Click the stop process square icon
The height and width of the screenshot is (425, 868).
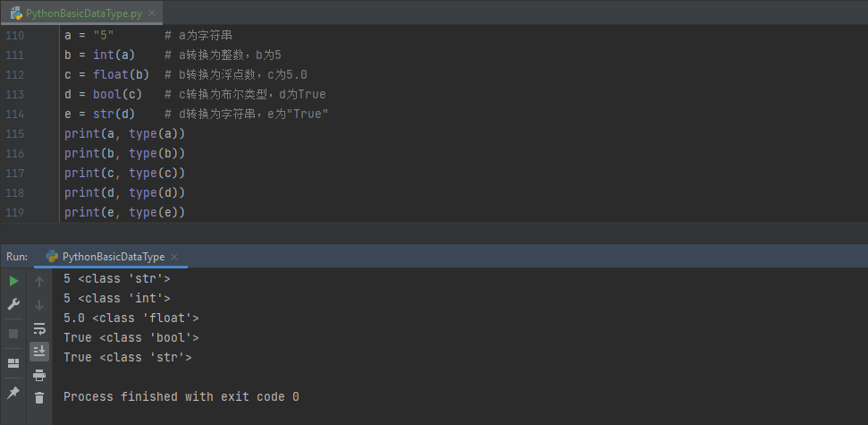click(13, 334)
